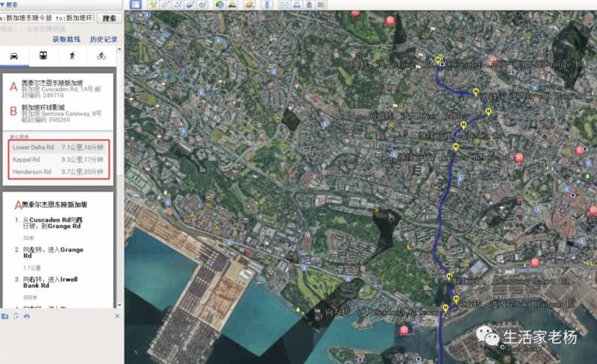Switch to the driving car tab
This screenshot has height=364, width=597.
[x=14, y=56]
